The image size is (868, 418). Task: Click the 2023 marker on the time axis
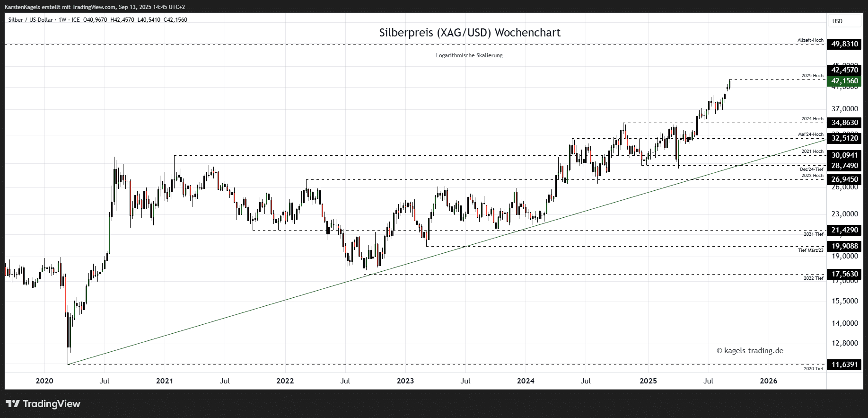tap(405, 381)
